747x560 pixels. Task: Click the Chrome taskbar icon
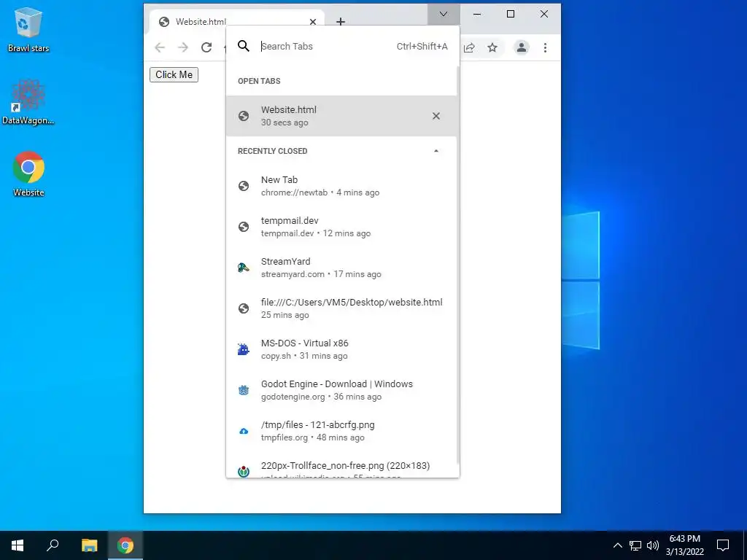point(125,545)
